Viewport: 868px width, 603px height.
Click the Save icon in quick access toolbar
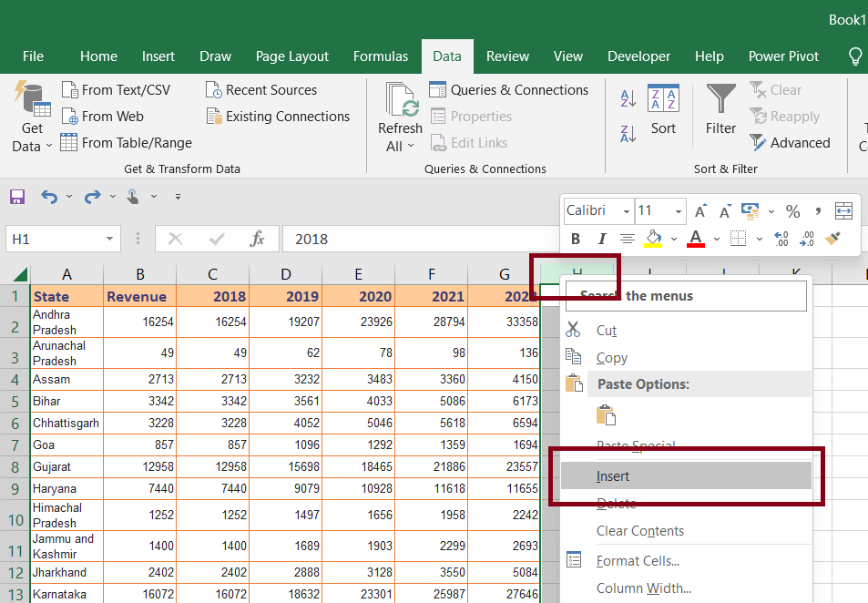tap(17, 197)
